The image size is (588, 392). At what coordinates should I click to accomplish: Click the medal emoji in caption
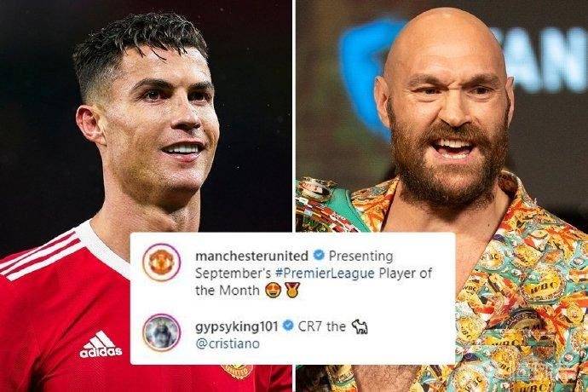pyautogui.click(x=292, y=291)
